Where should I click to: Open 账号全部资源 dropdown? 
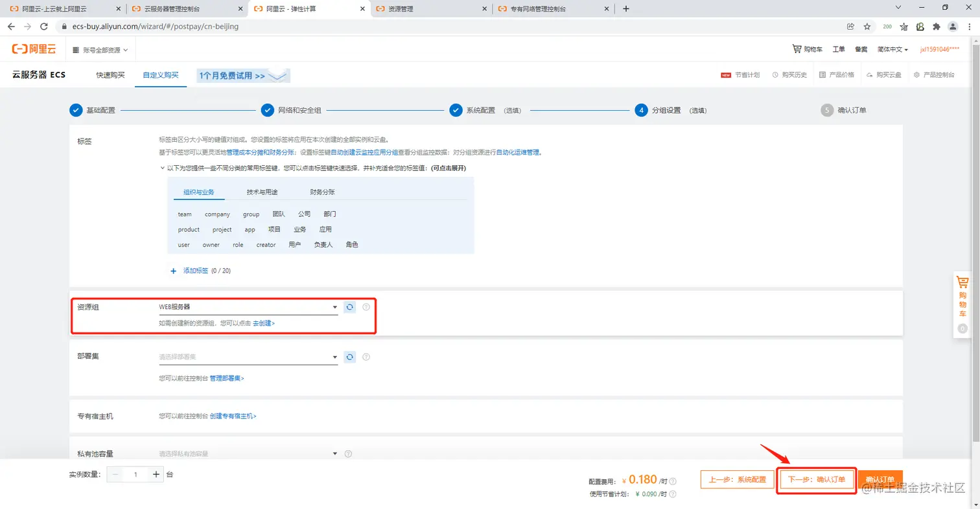pyautogui.click(x=100, y=50)
